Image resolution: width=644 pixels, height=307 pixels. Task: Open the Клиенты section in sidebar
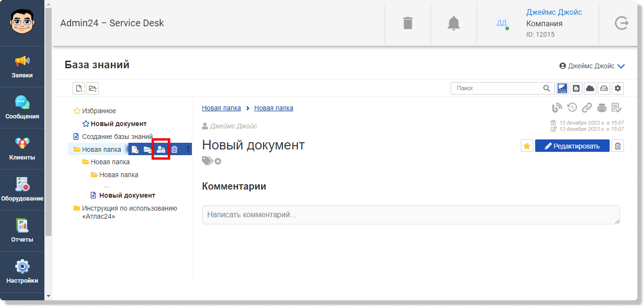22,149
